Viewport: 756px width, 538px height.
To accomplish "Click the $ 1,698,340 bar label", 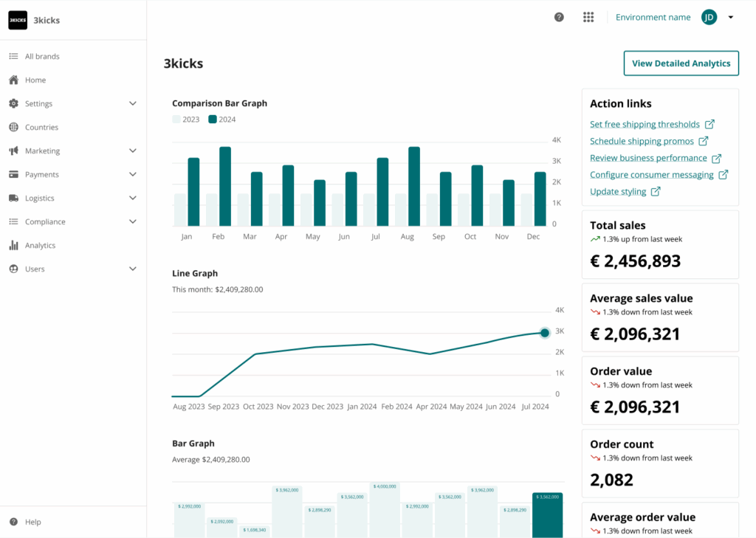I will (x=255, y=530).
